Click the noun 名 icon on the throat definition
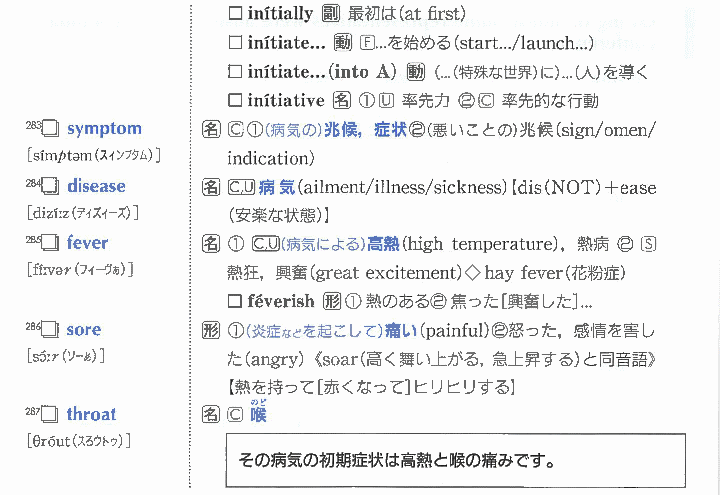 (211, 415)
